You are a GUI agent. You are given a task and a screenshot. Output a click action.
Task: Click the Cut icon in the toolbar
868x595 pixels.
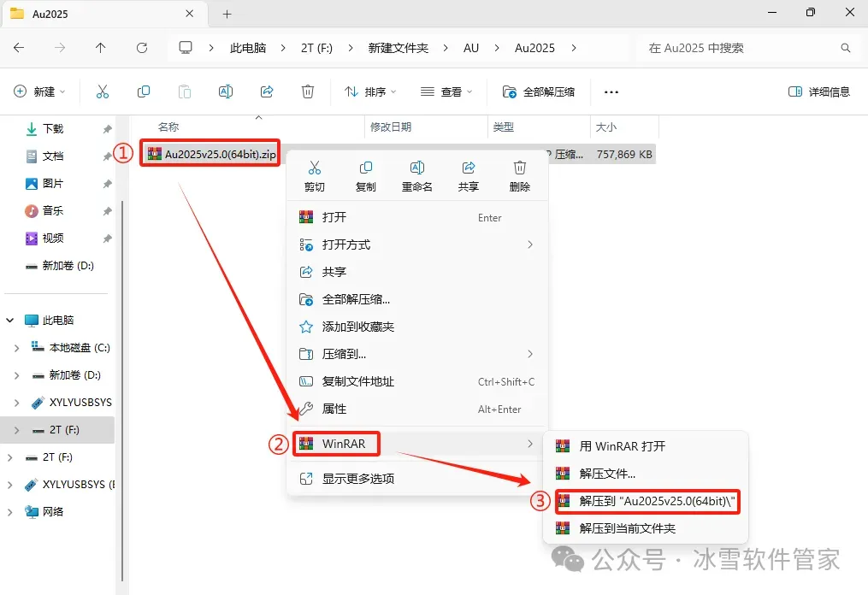click(103, 91)
